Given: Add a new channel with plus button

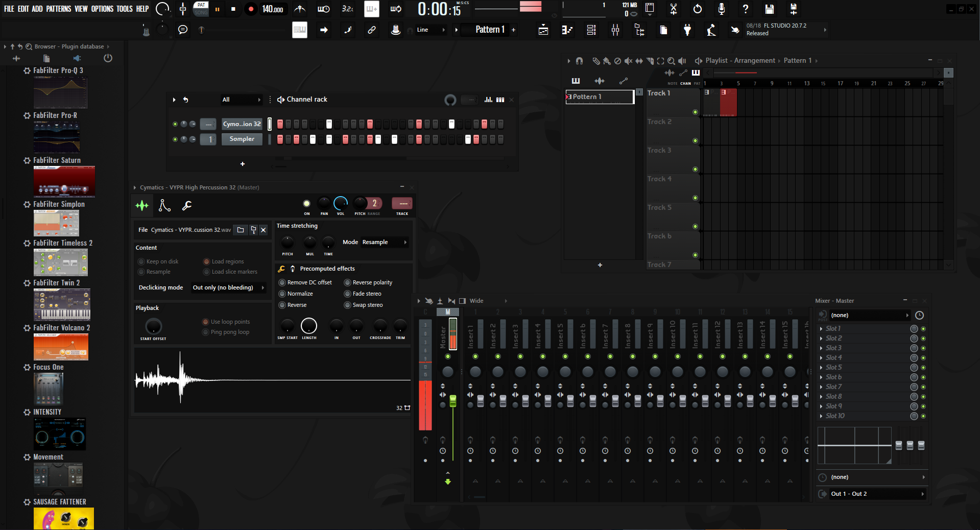Looking at the screenshot, I should coord(243,164).
